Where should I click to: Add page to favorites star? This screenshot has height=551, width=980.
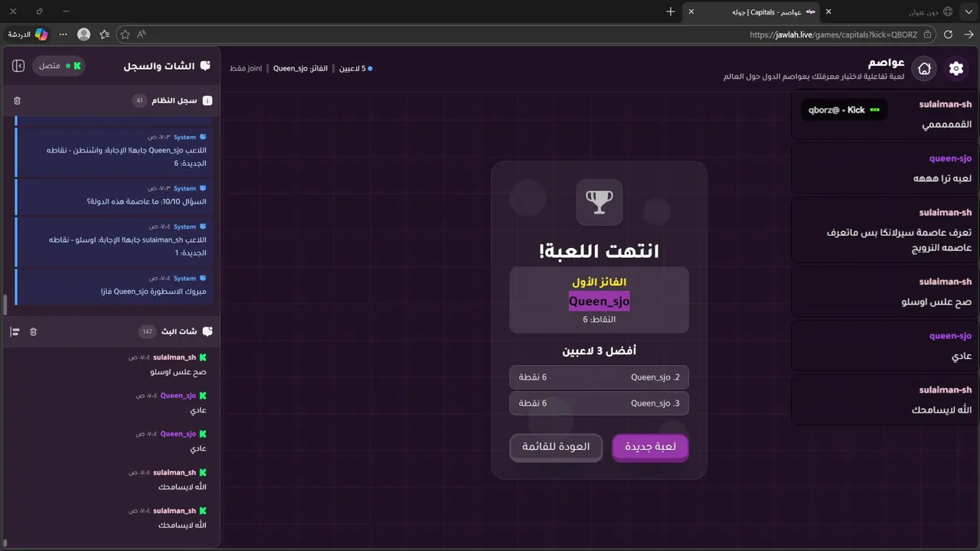coord(125,34)
